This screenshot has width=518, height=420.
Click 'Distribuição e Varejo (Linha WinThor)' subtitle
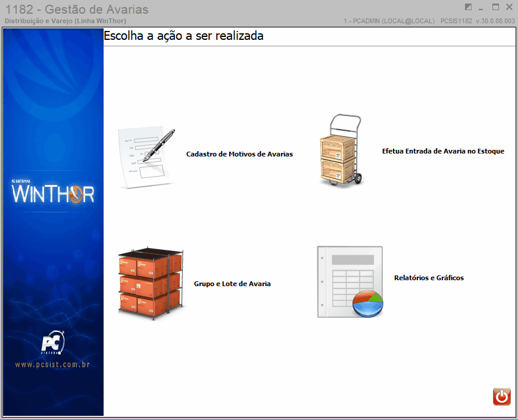pos(65,21)
